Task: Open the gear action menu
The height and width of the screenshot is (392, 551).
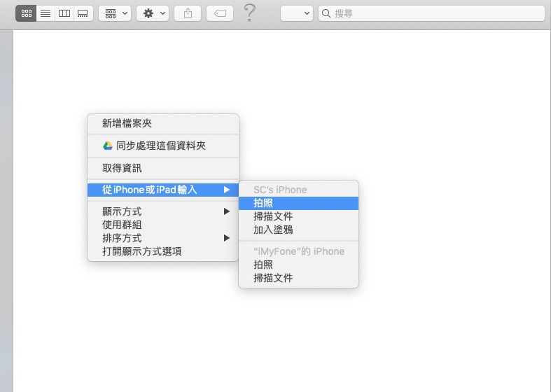Action: pos(153,13)
